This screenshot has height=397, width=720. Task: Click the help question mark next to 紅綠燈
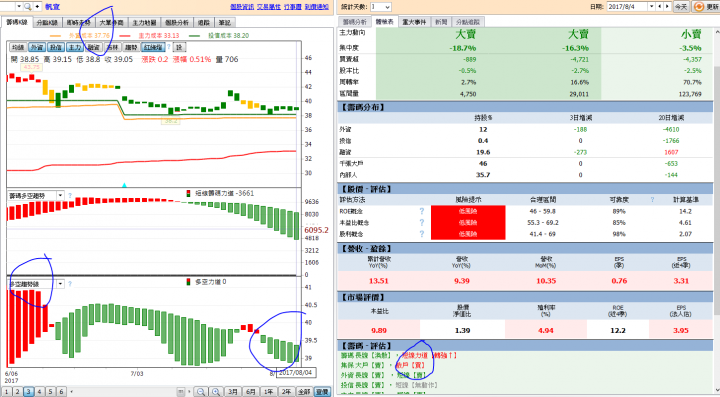[169, 47]
